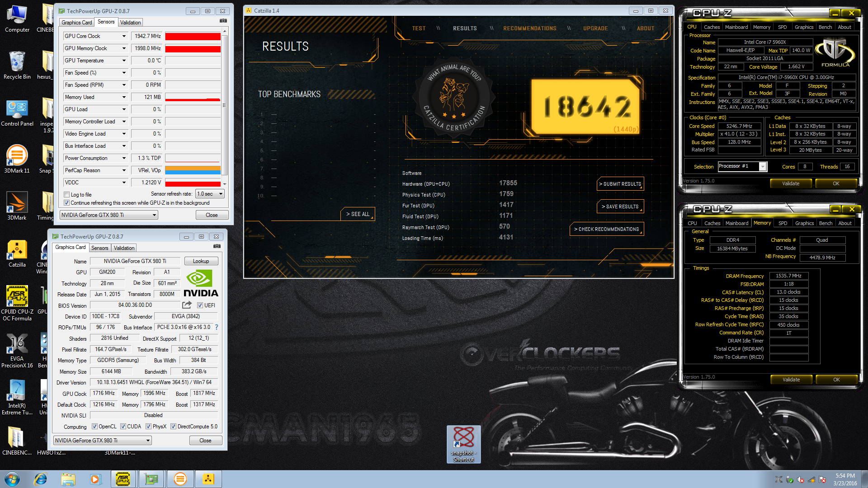Open Catzilla RECOMMENDATIONS tab
This screenshot has height=488, width=868.
point(530,28)
